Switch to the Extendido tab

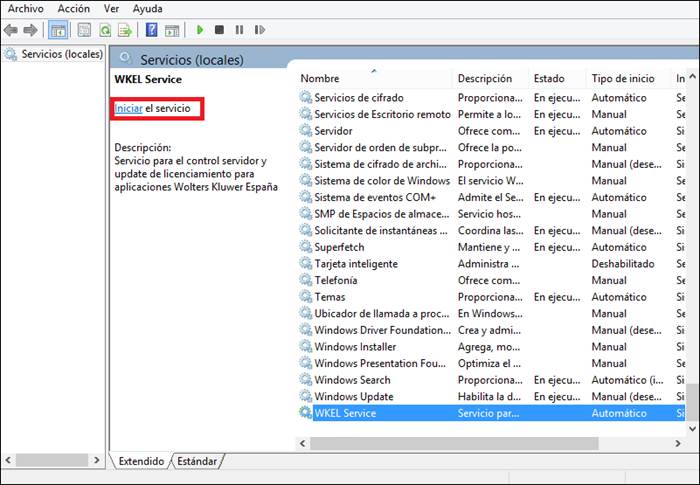point(141,461)
